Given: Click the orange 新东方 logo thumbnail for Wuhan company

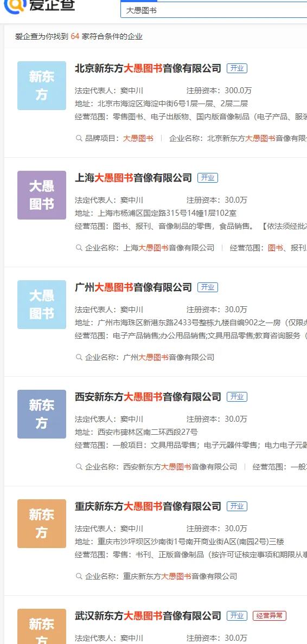Looking at the screenshot, I should (42, 626).
